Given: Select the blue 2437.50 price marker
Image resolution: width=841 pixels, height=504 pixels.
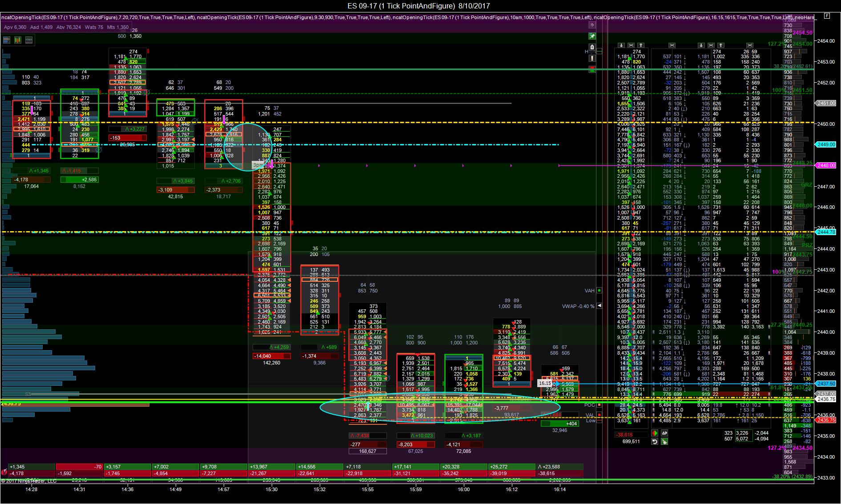Looking at the screenshot, I should click(825, 383).
